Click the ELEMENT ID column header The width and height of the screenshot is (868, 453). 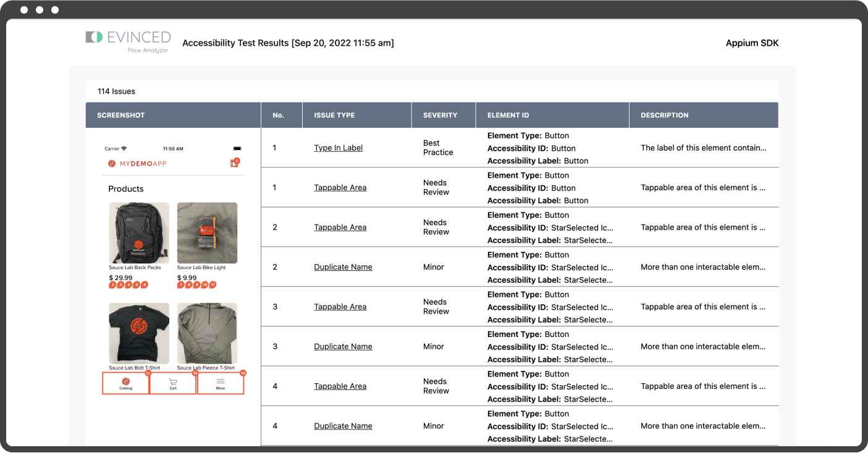(508, 115)
